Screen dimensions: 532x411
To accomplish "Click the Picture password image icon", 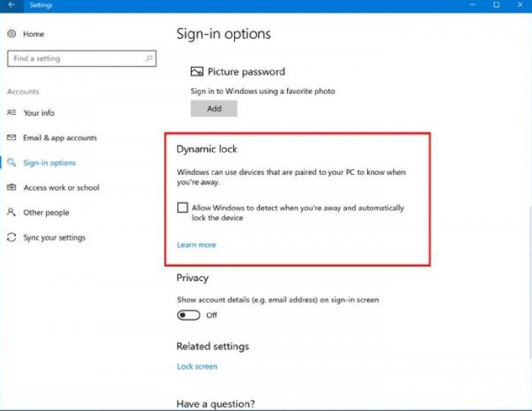I will pyautogui.click(x=197, y=72).
